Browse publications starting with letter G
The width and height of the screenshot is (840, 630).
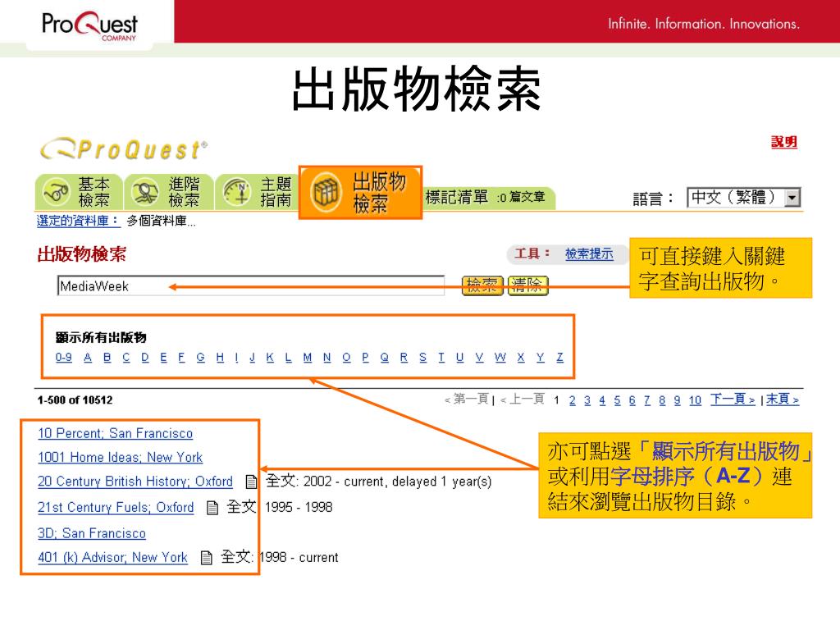pos(200,358)
